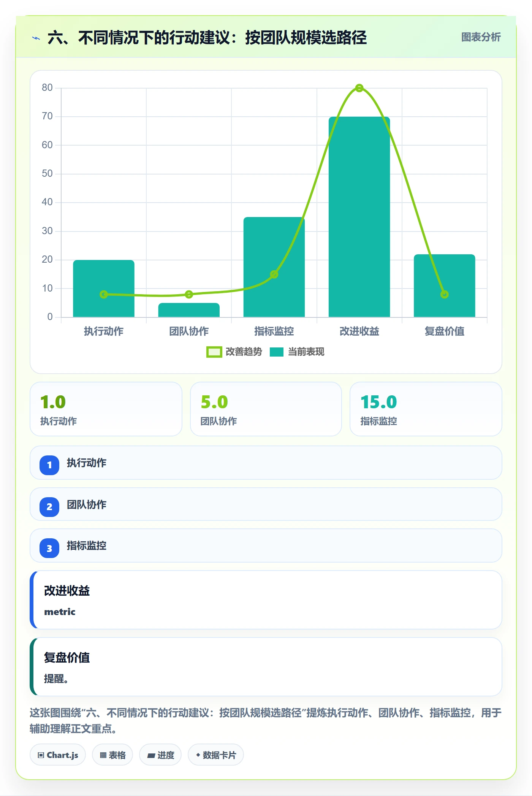Click the trend line peak point at 80

coord(359,88)
